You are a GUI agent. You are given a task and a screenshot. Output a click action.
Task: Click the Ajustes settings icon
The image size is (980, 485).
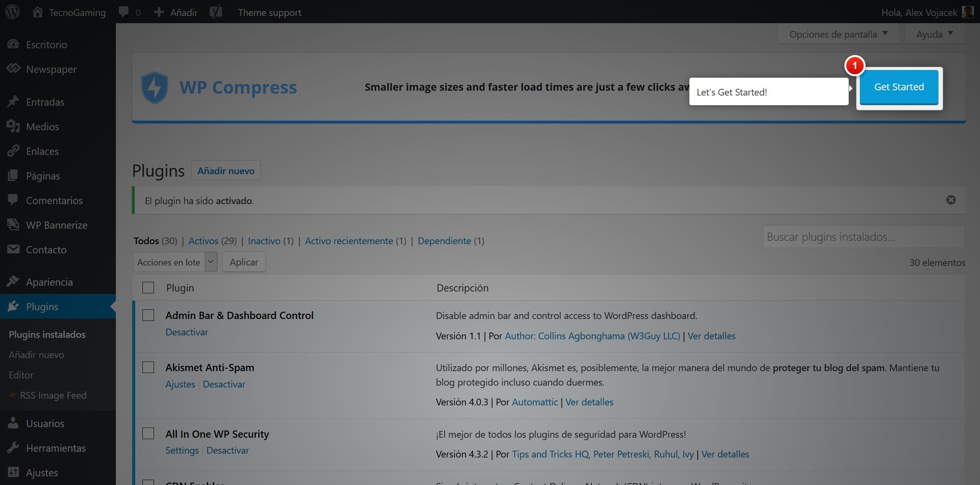[x=13, y=472]
